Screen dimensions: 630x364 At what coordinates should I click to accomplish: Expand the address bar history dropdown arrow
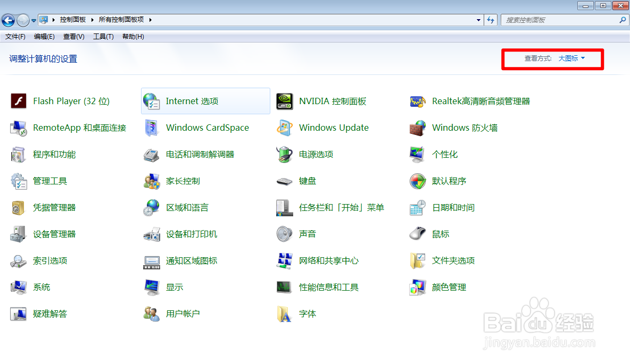478,20
